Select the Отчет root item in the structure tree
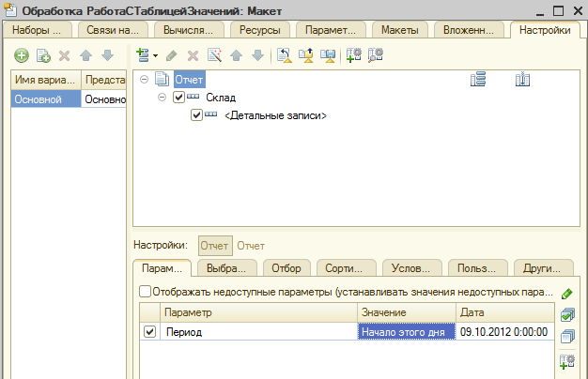Screen dimensions: 588x379 (189, 80)
